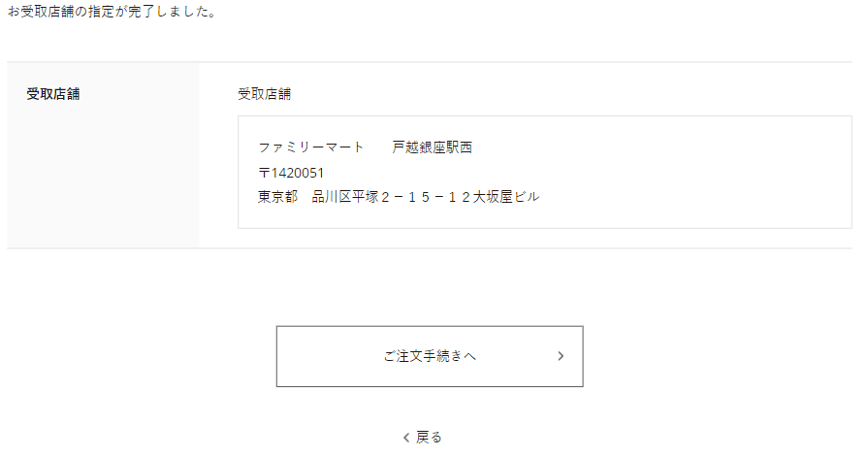Go back with the 戻る link
The width and height of the screenshot is (868, 457).
point(429,437)
